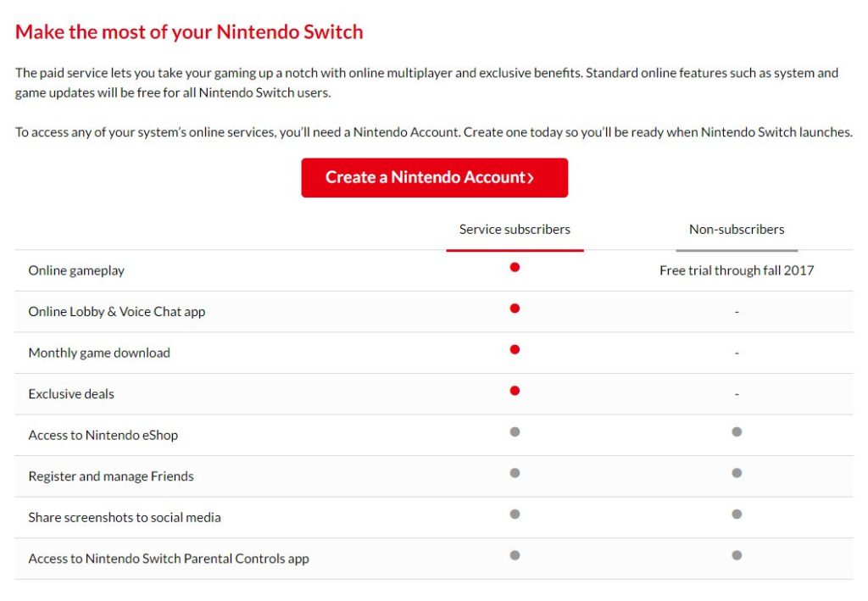The height and width of the screenshot is (601, 868).
Task: Click the red dot for Monthly game download
Action: click(514, 348)
